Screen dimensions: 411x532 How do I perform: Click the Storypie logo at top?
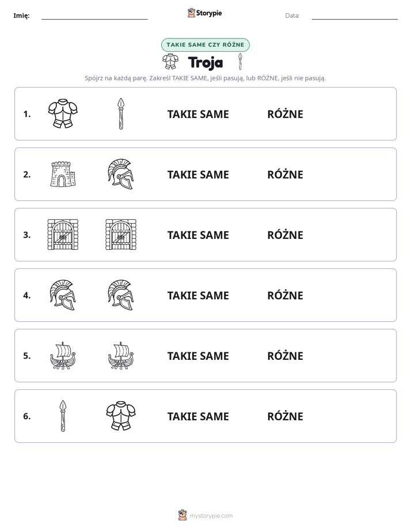click(205, 13)
